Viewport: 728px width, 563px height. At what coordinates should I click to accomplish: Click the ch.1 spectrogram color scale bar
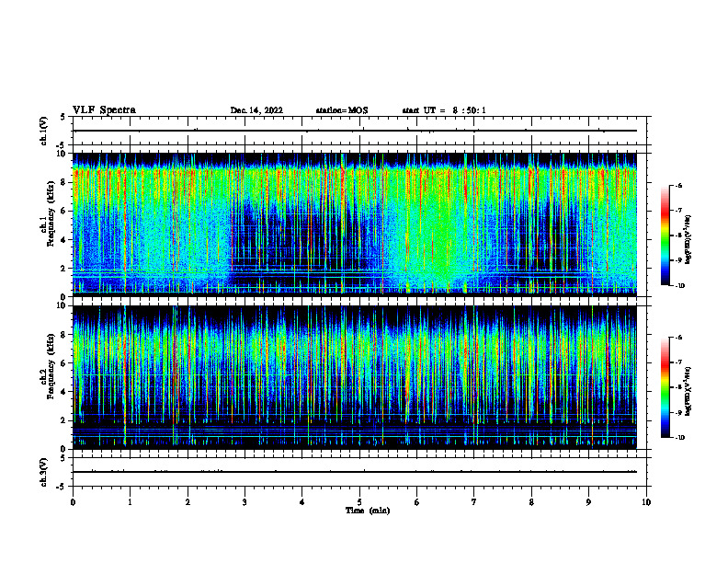click(665, 236)
